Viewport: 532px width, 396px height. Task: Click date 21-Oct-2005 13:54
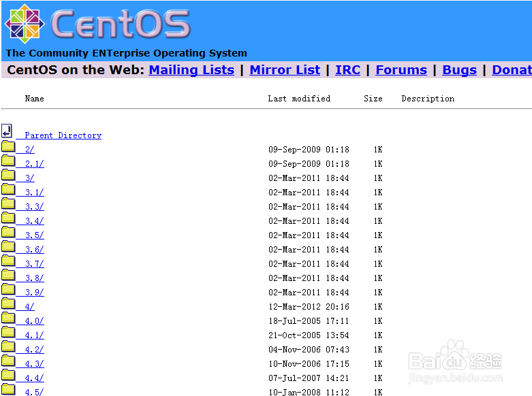coord(309,335)
